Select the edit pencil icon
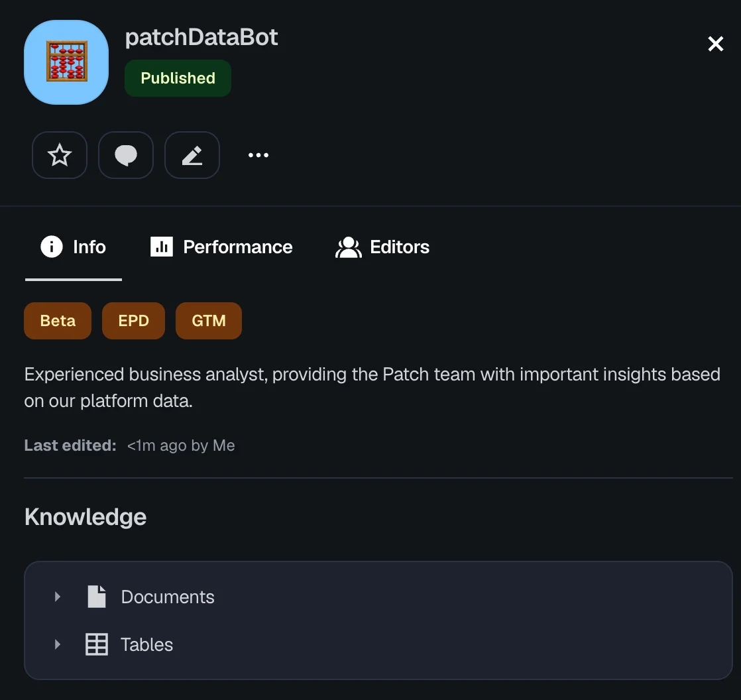The image size is (741, 700). [x=192, y=155]
